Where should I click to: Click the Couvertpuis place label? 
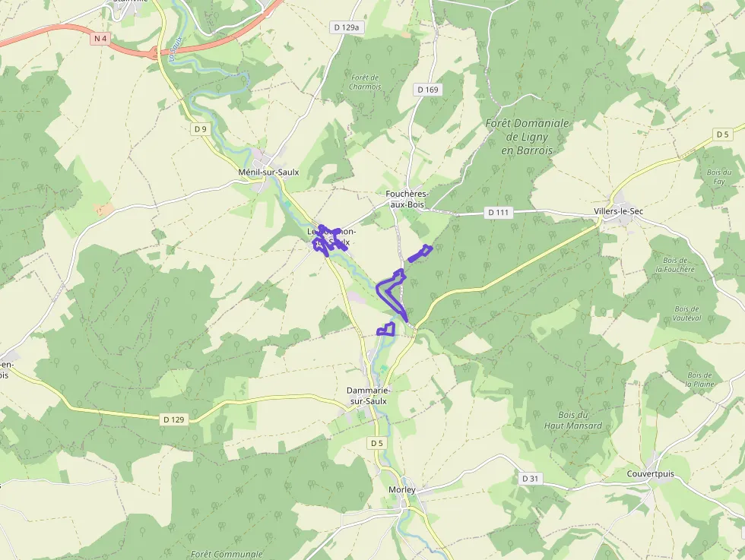click(x=650, y=473)
